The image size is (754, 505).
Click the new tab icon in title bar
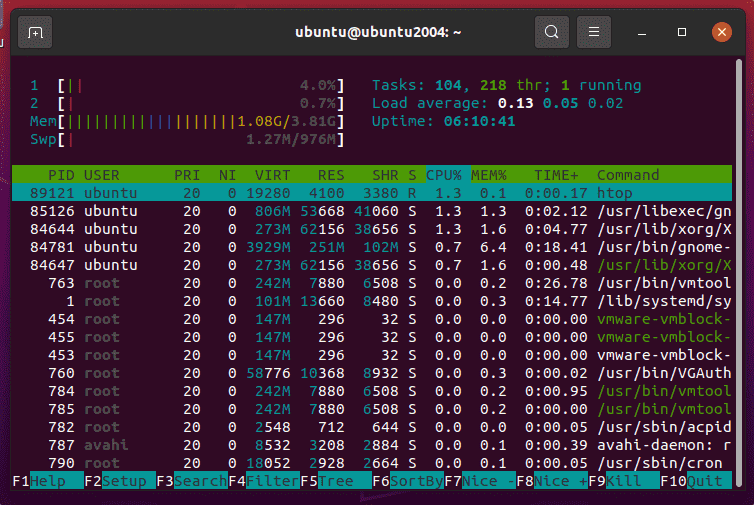35,32
